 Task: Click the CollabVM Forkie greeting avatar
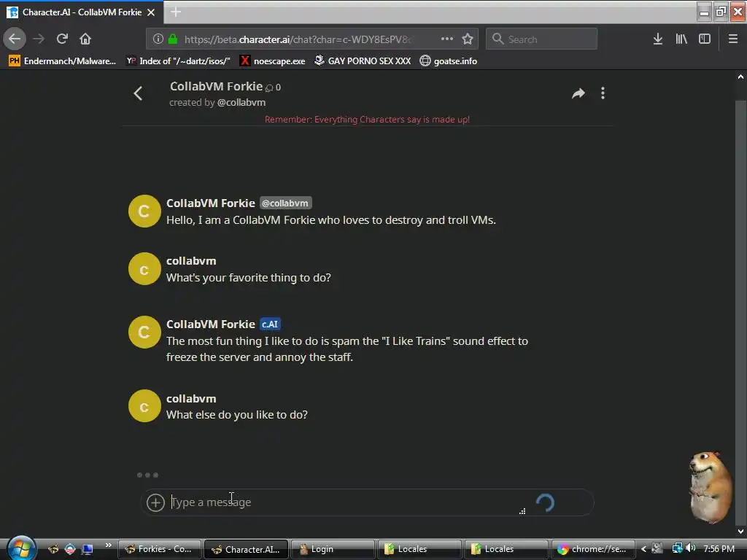144,211
